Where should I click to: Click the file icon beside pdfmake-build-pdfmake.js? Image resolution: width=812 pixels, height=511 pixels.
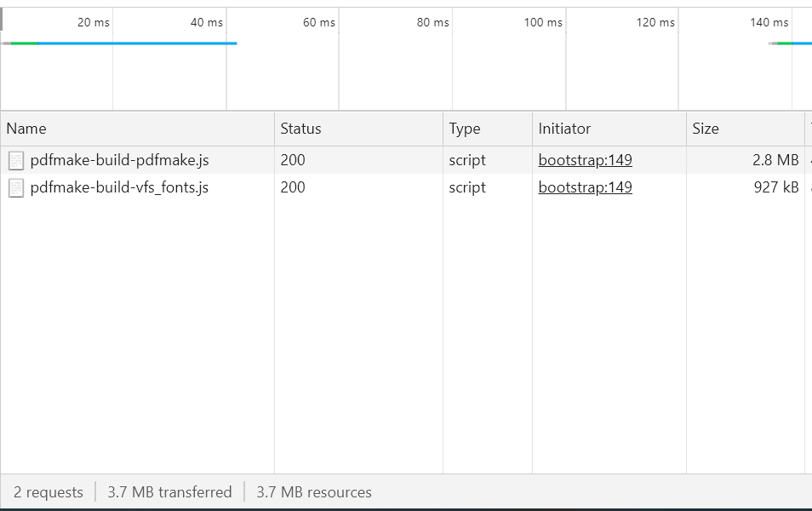(x=16, y=160)
